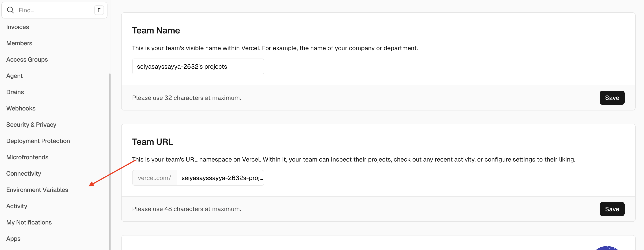
Task: Select Microfrontends in sidebar
Action: click(27, 157)
